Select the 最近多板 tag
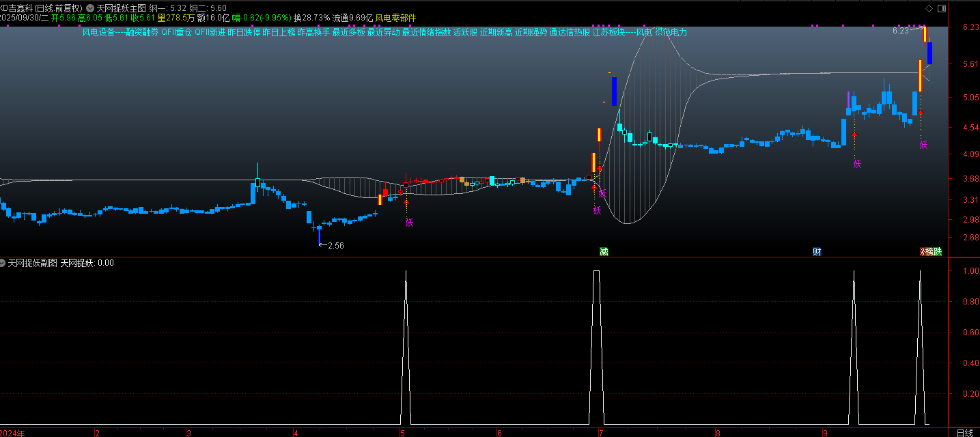The image size is (980, 437). pos(348,32)
